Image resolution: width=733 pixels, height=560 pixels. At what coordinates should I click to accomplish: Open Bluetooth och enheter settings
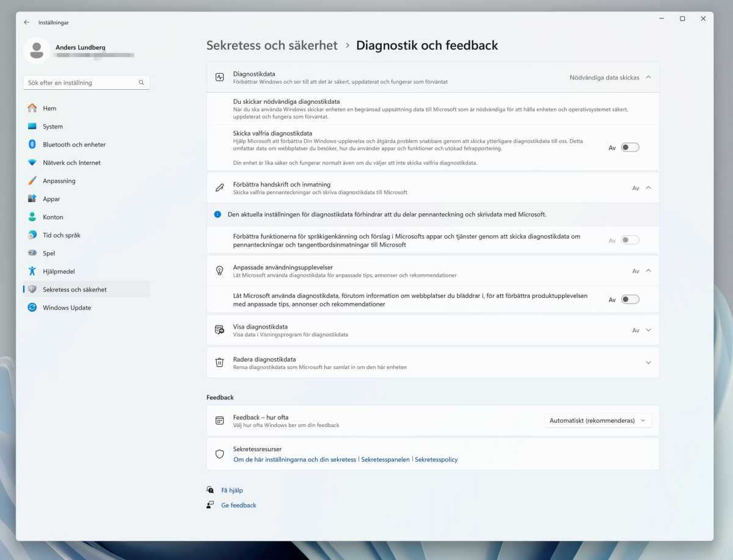(x=86, y=145)
